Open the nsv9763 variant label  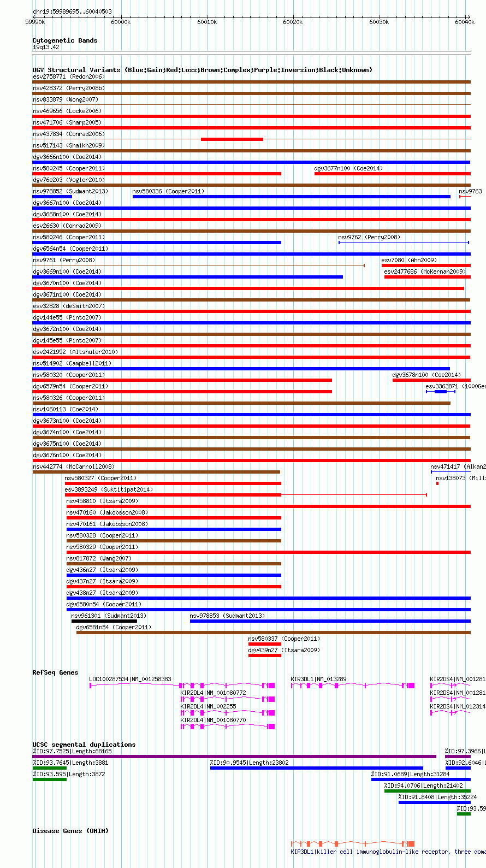(x=470, y=191)
